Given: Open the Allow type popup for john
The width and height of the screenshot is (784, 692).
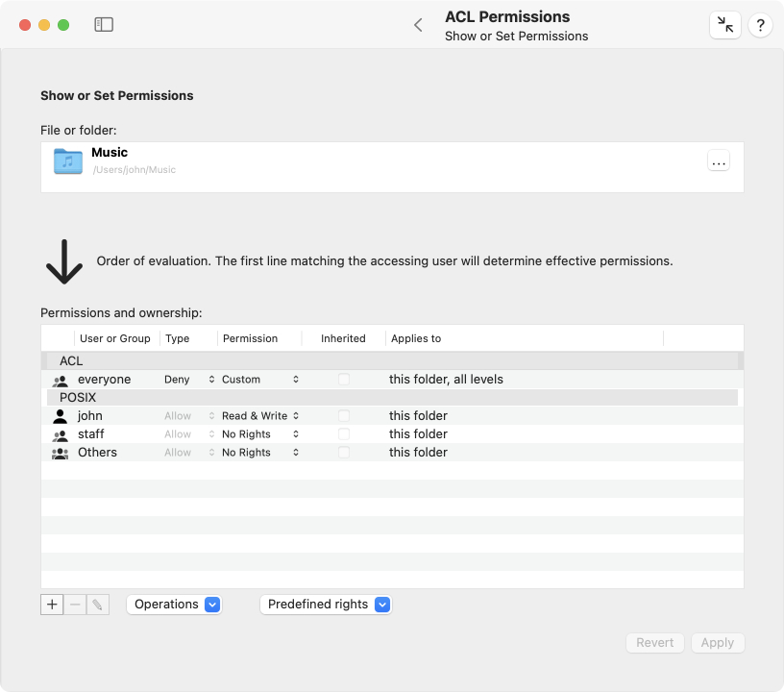Looking at the screenshot, I should point(189,415).
